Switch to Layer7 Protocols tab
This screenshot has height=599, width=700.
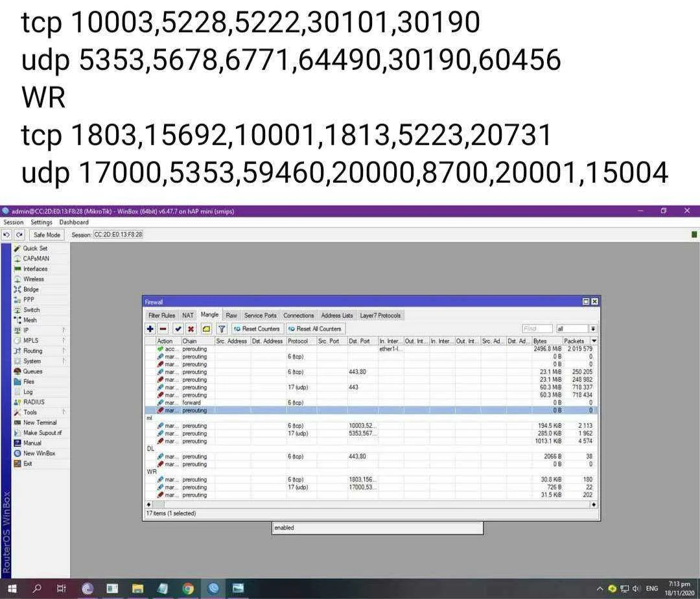pos(380,316)
